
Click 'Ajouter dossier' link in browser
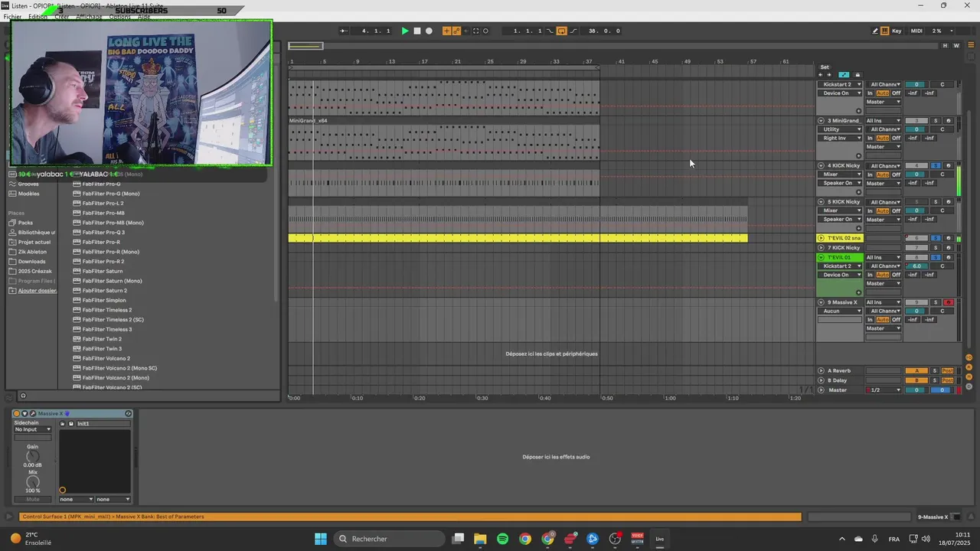pyautogui.click(x=38, y=291)
